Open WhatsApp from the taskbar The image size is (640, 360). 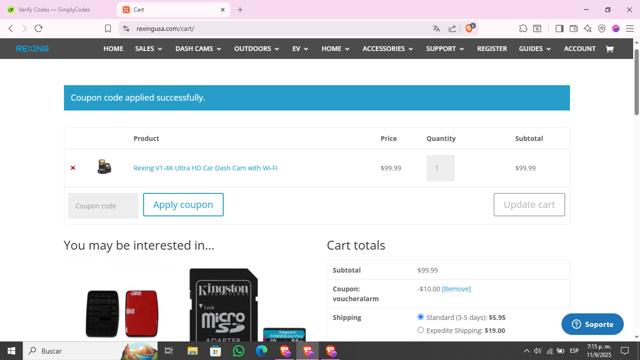pyautogui.click(x=238, y=351)
